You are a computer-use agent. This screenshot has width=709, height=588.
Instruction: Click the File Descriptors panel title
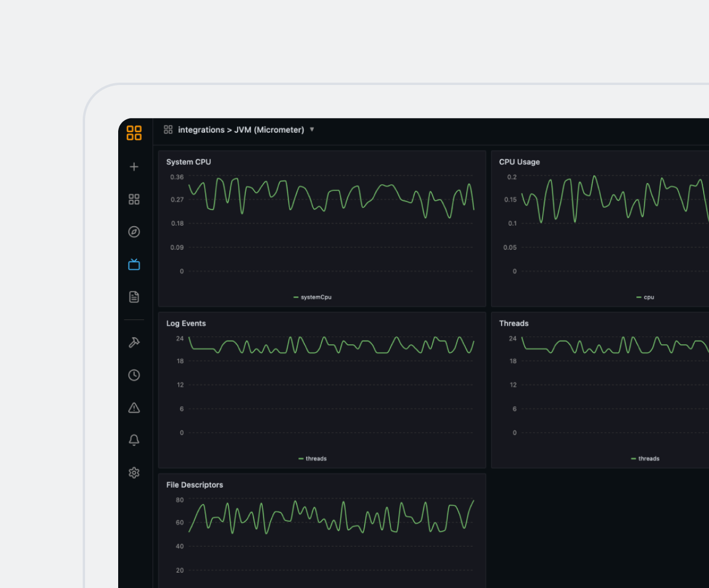pos(194,485)
